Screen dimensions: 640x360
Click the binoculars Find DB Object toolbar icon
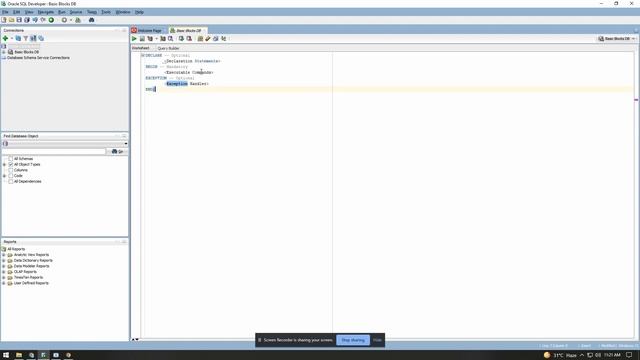[91, 20]
